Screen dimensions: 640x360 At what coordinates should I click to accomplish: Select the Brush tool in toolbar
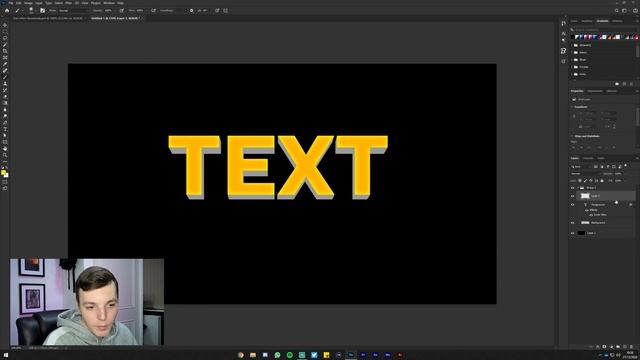(x=5, y=77)
